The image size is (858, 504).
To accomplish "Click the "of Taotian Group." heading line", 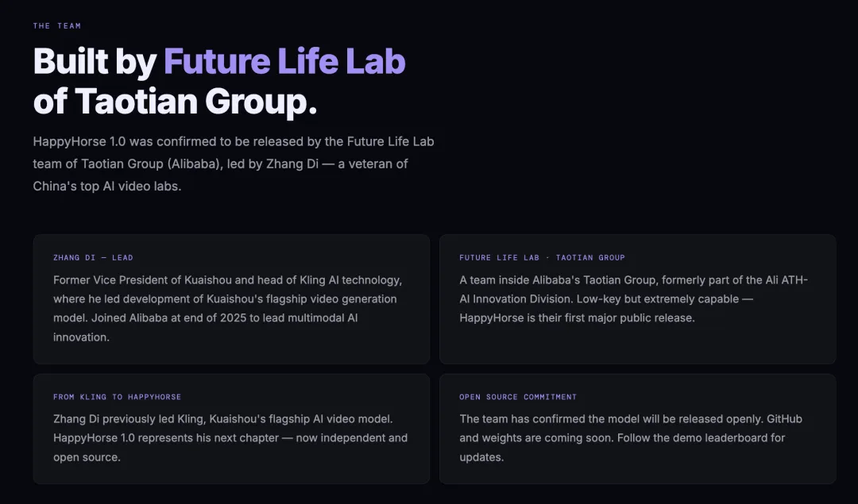I will [175, 102].
